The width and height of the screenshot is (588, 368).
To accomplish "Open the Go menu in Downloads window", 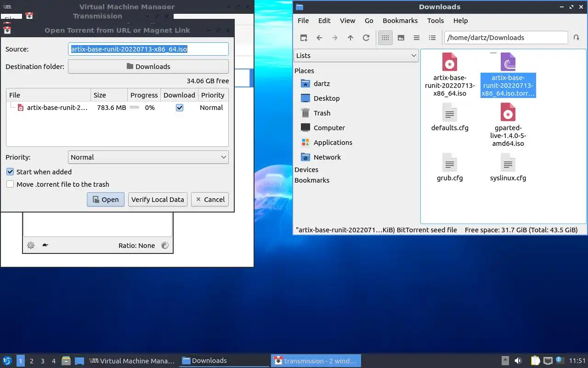I will [369, 20].
